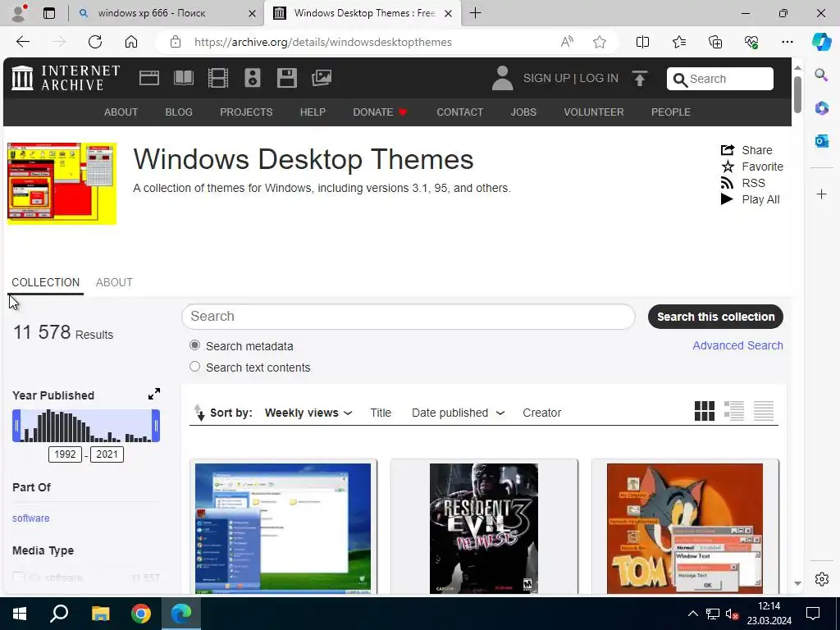Viewport: 840px width, 630px height.
Task: Toggle browser split screen
Action: (642, 42)
